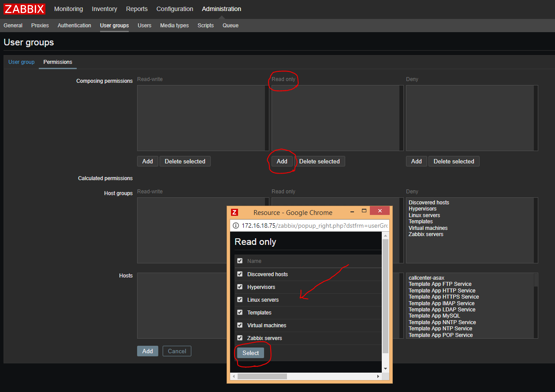This screenshot has height=392, width=555.
Task: Uncheck the Discovered hosts checkbox
Action: coord(240,274)
